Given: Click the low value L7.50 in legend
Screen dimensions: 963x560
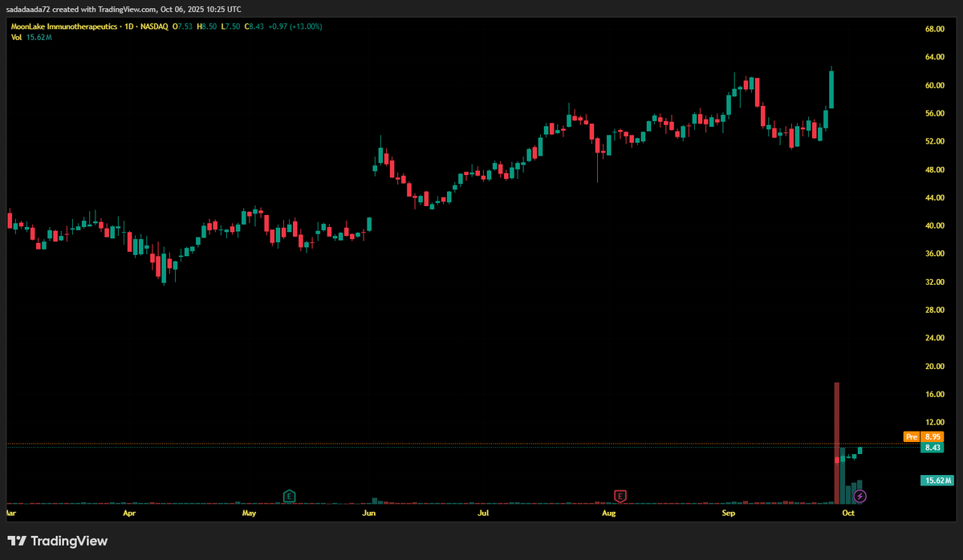Looking at the screenshot, I should pos(230,26).
